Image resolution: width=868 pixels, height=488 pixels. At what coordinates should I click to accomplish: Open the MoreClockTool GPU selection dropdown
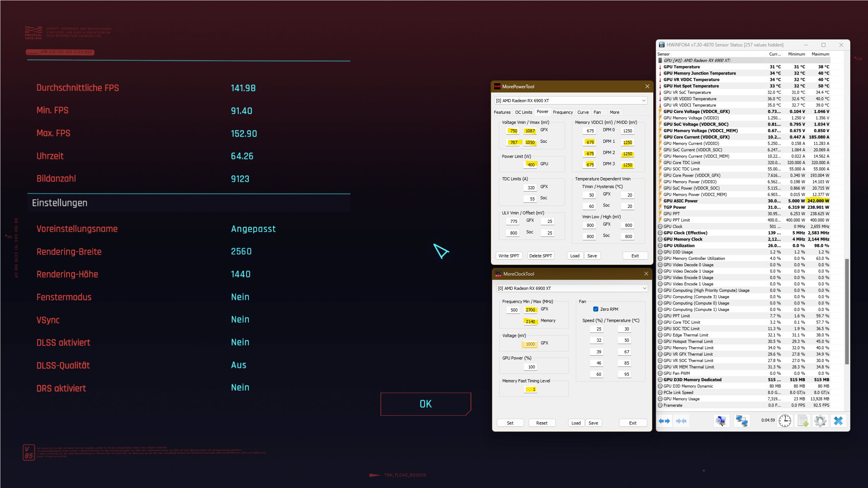644,288
